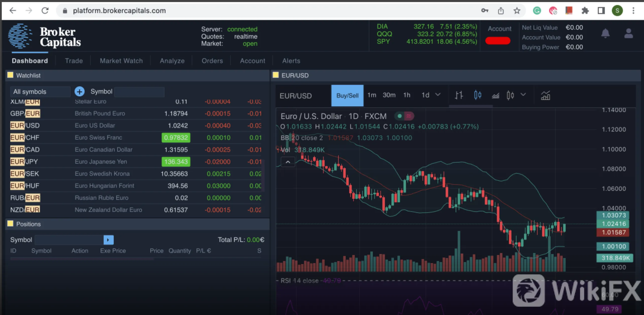Click the DIA ticker quote
This screenshot has height=315, width=644.
click(x=427, y=26)
